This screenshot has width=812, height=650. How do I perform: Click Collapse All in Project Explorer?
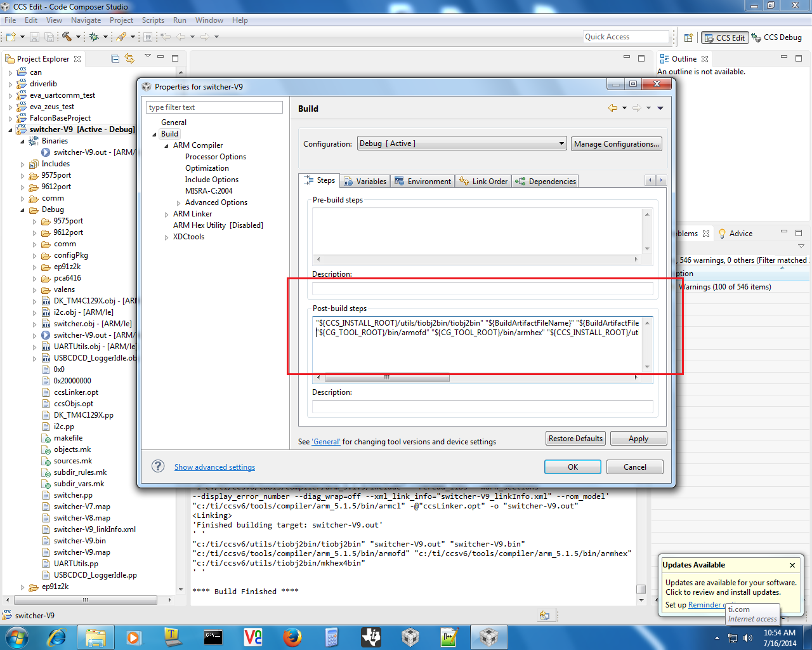coord(115,58)
